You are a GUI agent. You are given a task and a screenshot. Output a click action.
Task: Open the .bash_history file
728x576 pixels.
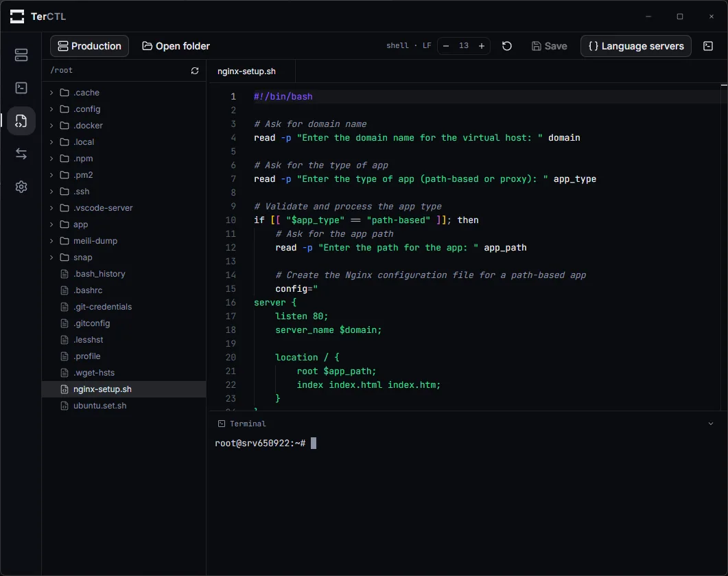124,274
